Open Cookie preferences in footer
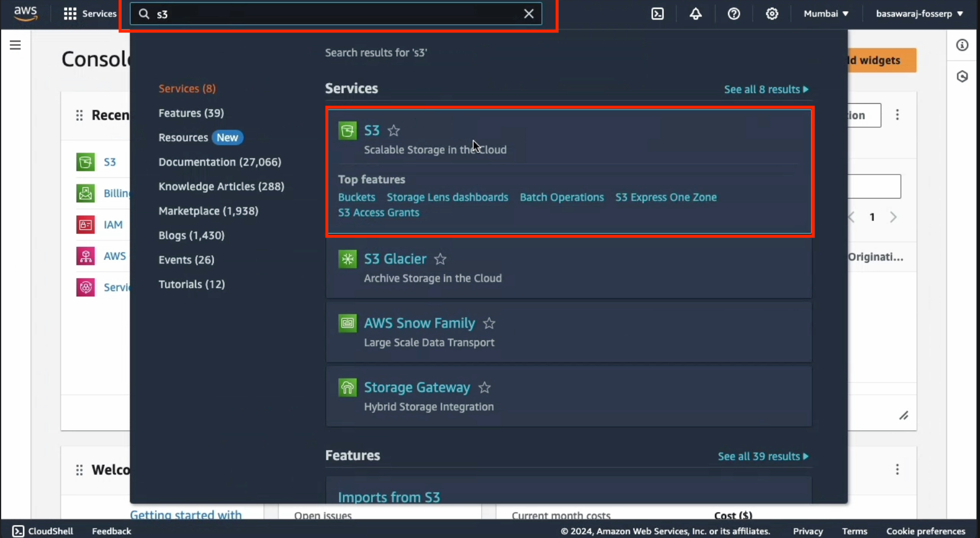This screenshot has height=538, width=980. point(926,531)
